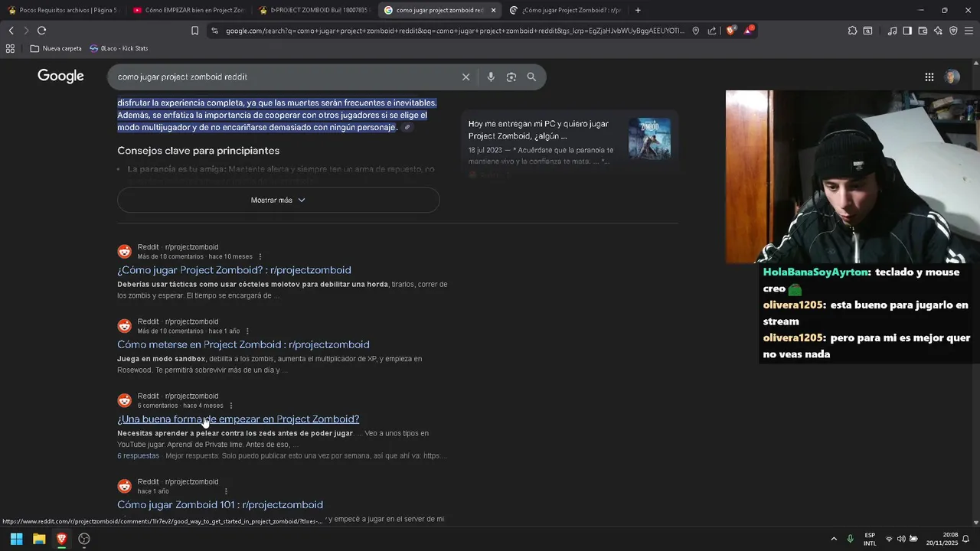Submit search with the magnifier icon
980x551 pixels.
(531, 77)
